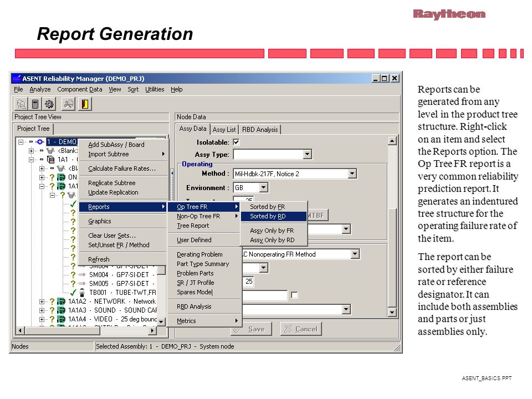Screen dimensions: 532x399
Task: Open the Utilities menu
Action: 155,89
